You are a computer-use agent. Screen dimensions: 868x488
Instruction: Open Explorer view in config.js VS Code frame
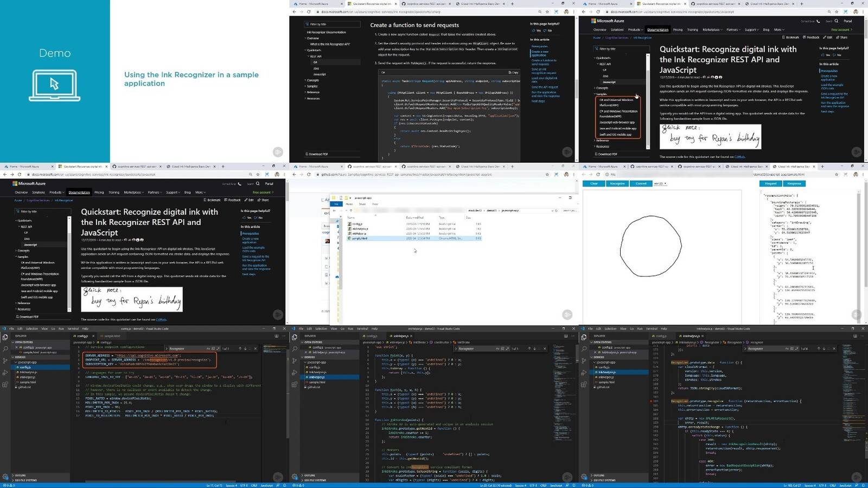coord(5,337)
